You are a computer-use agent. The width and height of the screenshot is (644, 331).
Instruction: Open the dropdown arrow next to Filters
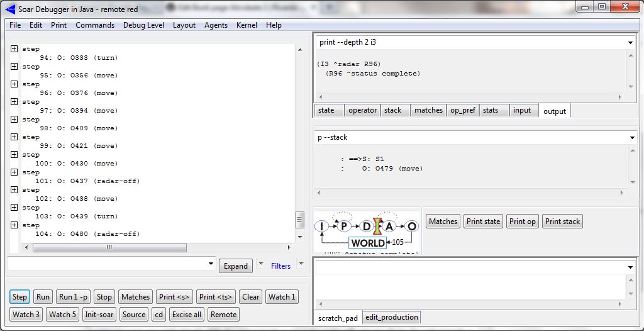pyautogui.click(x=301, y=263)
